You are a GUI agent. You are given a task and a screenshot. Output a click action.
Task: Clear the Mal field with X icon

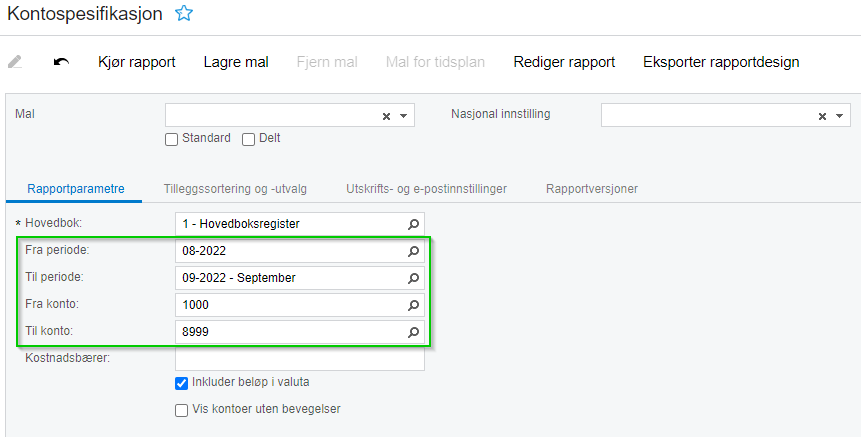click(387, 116)
